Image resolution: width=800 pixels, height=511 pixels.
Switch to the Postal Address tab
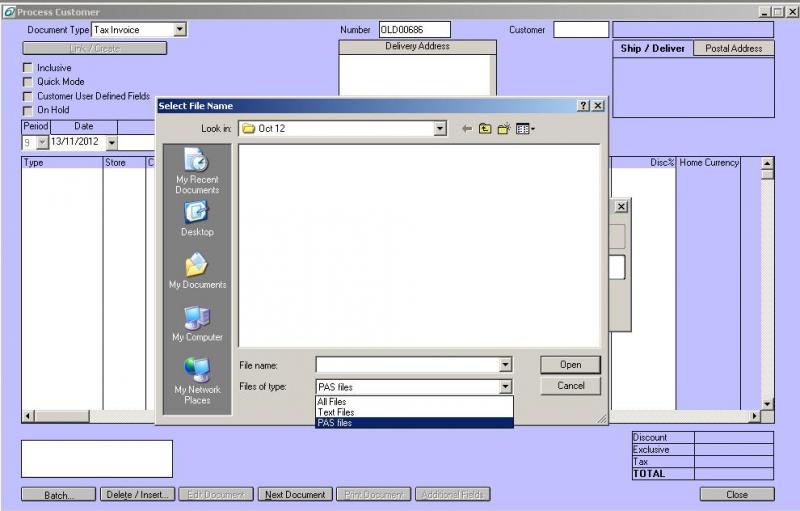[x=733, y=48]
